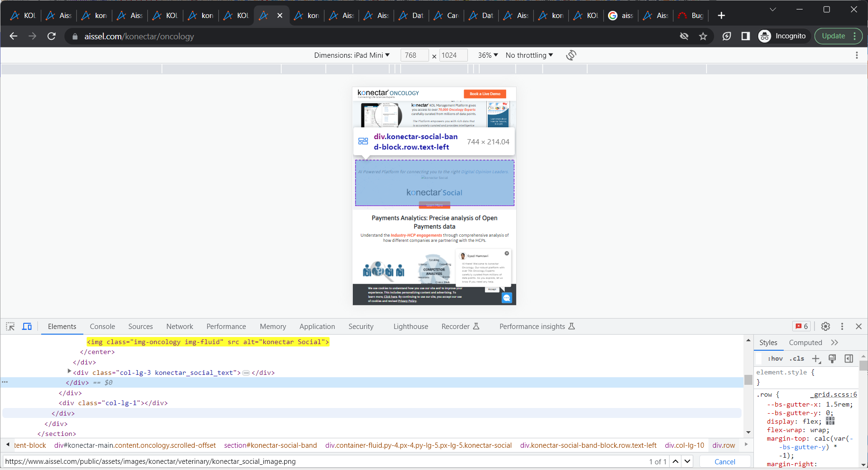Open the Performance insights tab
The image size is (868, 470).
(537, 327)
